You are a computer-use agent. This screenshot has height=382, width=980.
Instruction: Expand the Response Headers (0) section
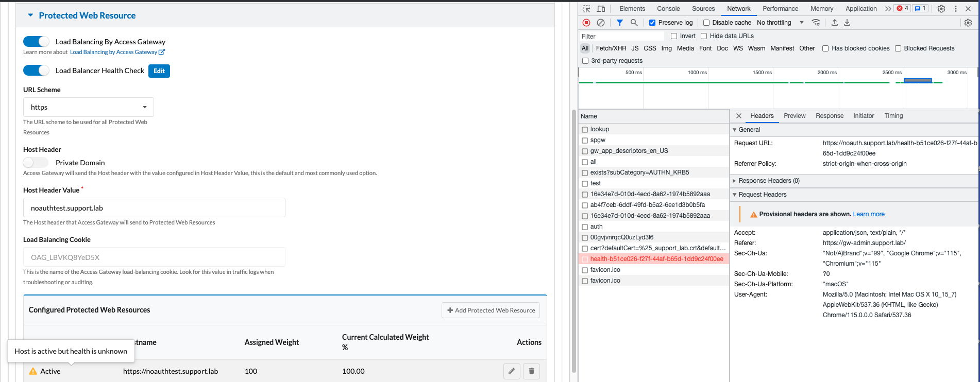tap(768, 181)
